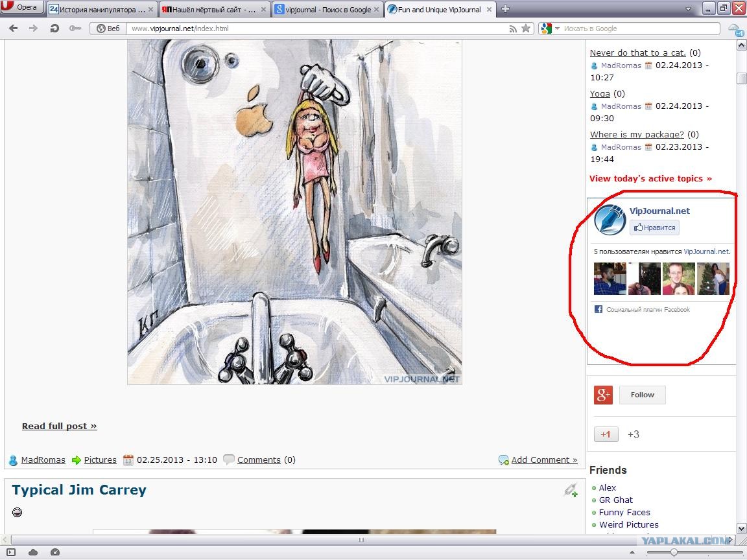This screenshot has width=747, height=560.
Task: Open the last Facebook fan photo thumbnail
Action: coord(713,279)
